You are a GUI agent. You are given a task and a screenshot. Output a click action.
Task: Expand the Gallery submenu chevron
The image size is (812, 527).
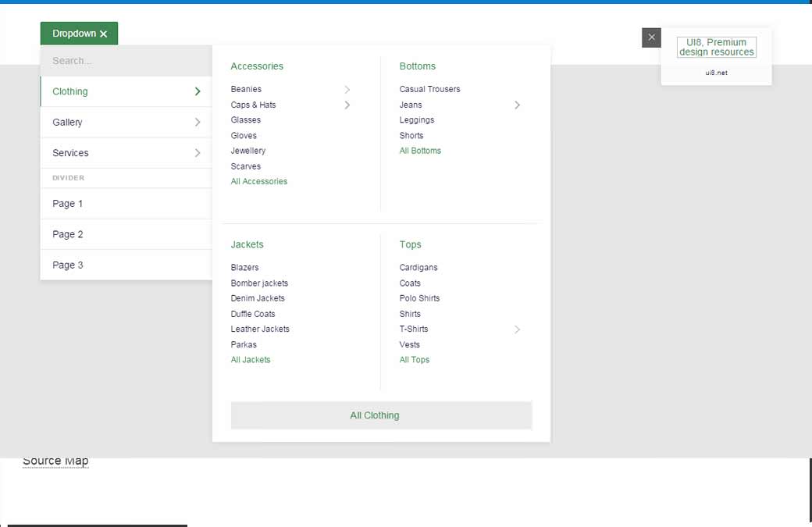198,122
